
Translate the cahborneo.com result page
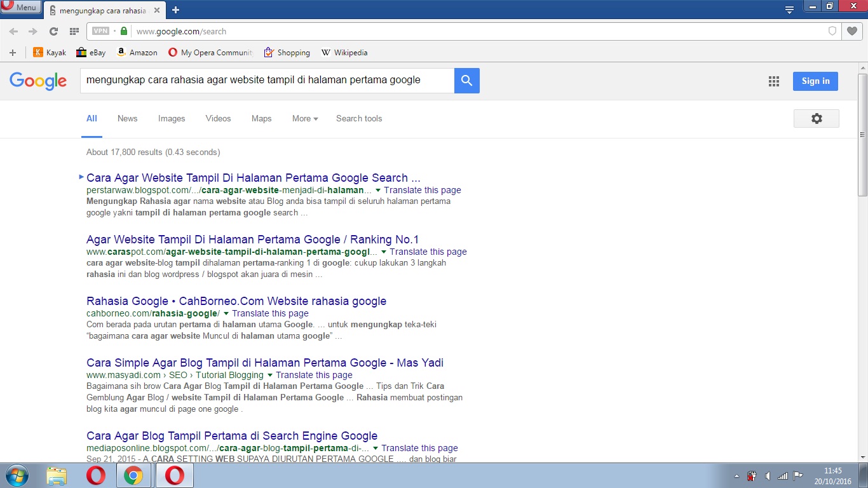pos(270,313)
